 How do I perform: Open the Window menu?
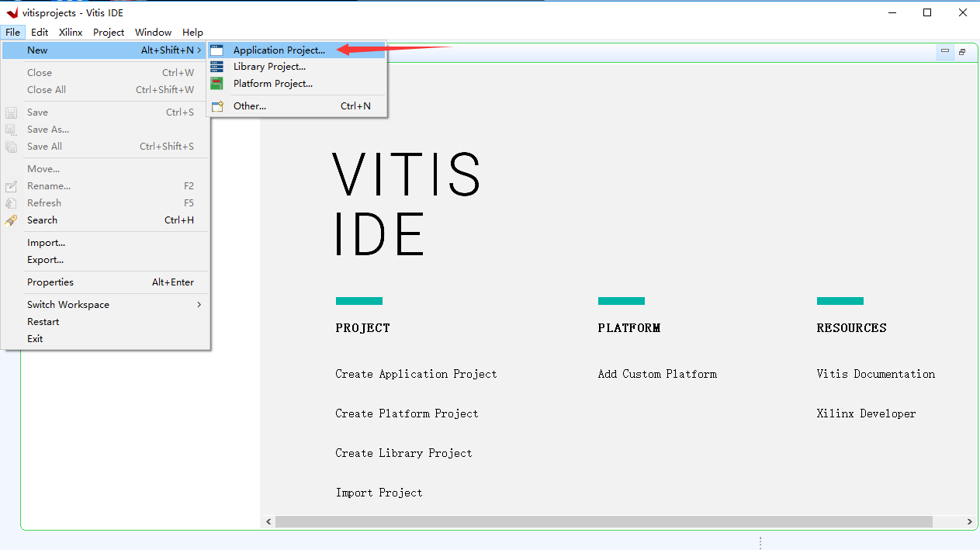[153, 33]
